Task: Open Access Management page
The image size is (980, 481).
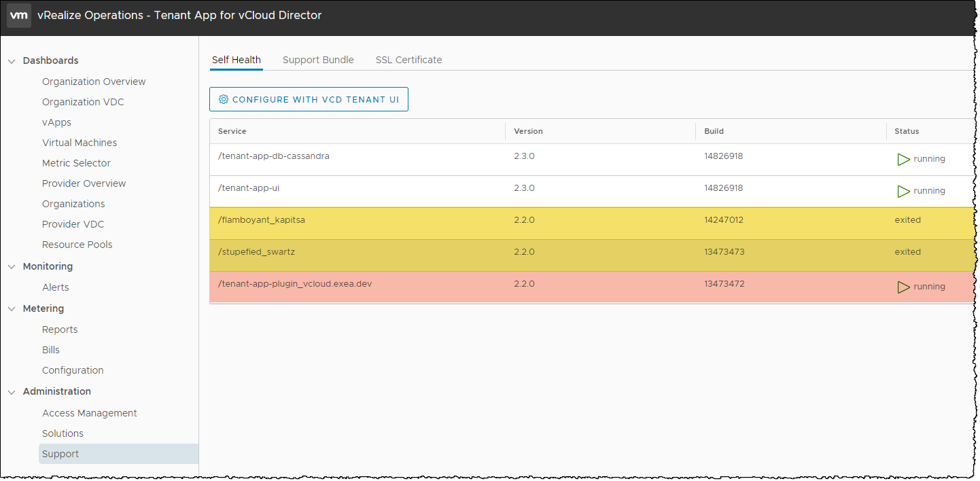Action: (90, 413)
